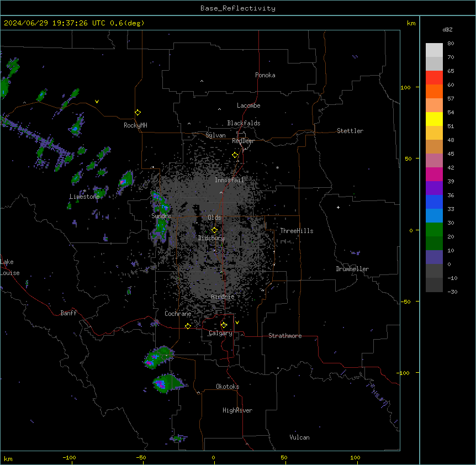This screenshot has height=465, width=476.
Task: Click the white asterisk marker east of Innisfail
Action: point(277,167)
